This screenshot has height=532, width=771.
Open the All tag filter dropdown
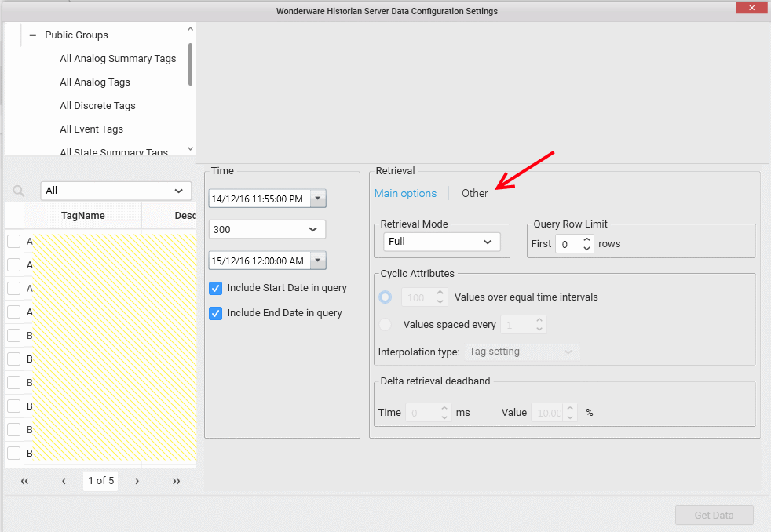[116, 191]
